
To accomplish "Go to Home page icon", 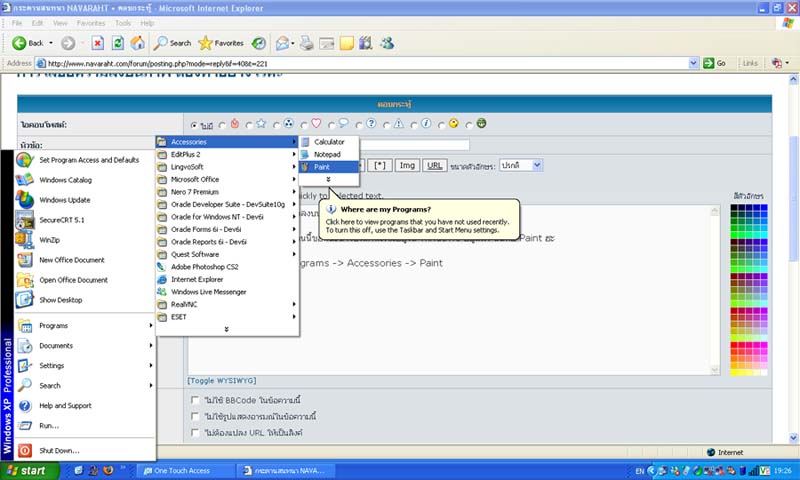I will pos(137,43).
